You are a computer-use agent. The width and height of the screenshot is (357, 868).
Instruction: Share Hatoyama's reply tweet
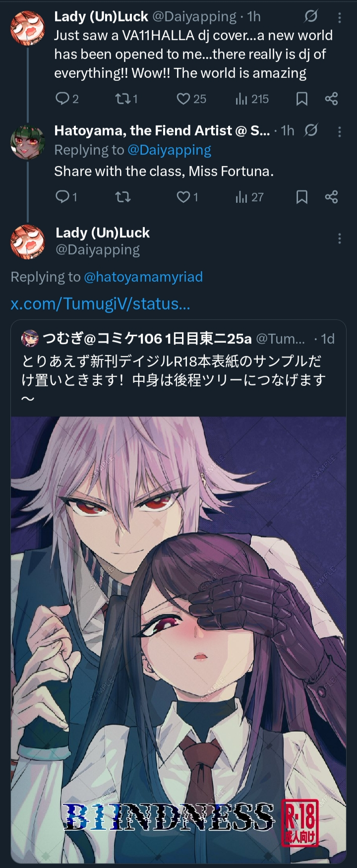click(x=331, y=197)
